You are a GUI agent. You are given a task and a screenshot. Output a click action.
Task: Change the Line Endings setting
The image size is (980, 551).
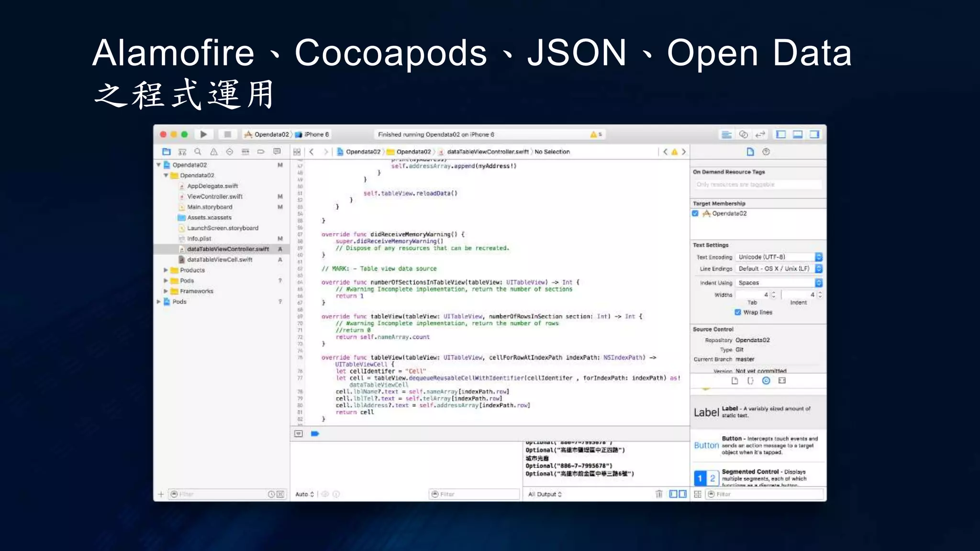coord(779,269)
